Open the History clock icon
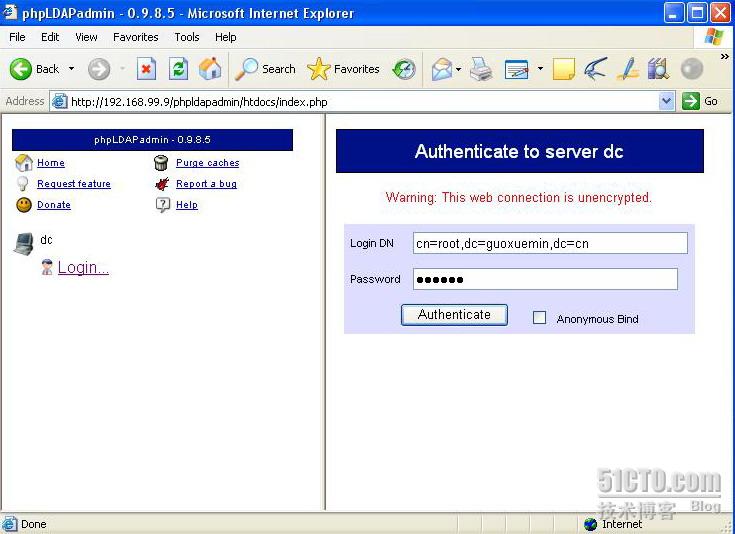The width and height of the screenshot is (735, 534). pyautogui.click(x=404, y=69)
